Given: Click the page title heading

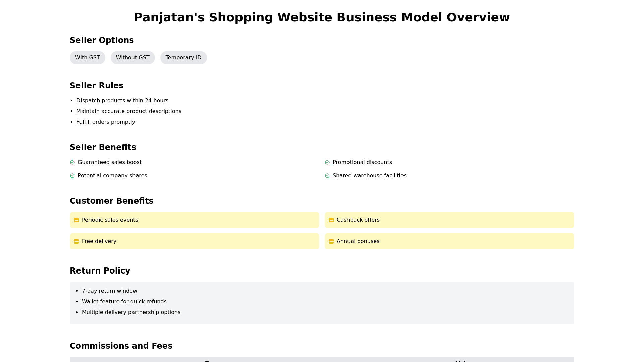Looking at the screenshot, I should pos(322,17).
